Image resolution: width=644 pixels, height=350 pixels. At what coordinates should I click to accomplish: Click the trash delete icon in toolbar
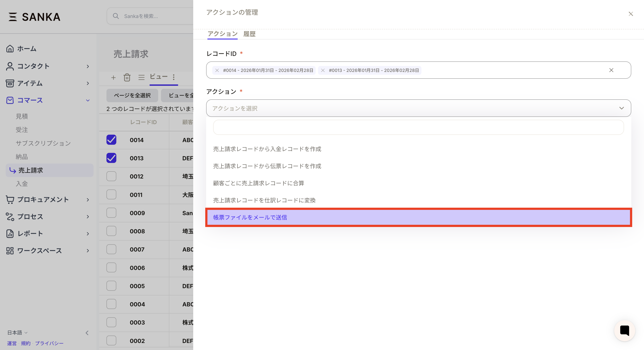point(127,77)
